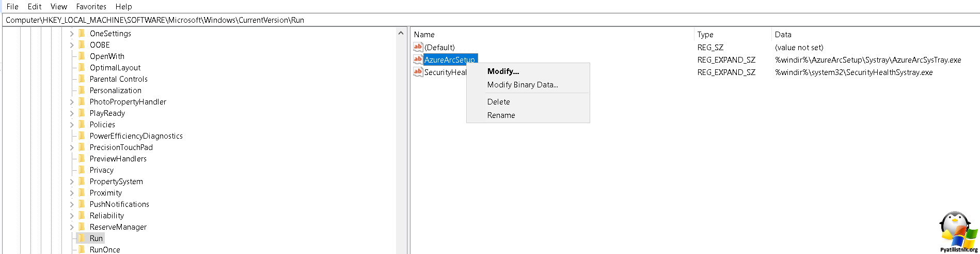Click the Privacy folder icon

[82, 170]
